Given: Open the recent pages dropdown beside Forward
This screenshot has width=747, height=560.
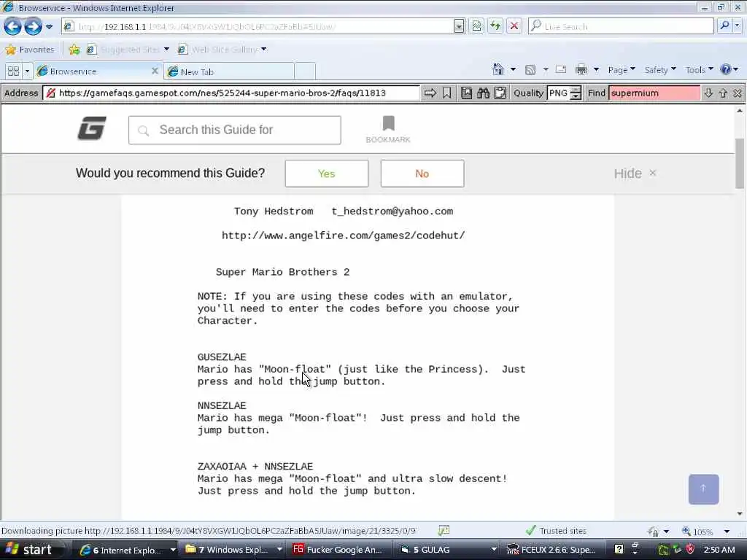Looking at the screenshot, I should [x=49, y=27].
